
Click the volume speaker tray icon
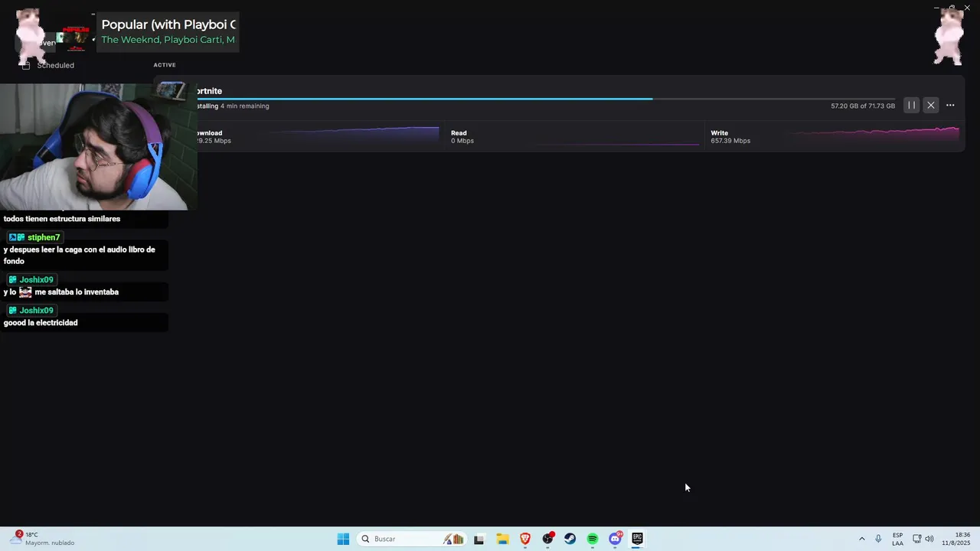[929, 539]
